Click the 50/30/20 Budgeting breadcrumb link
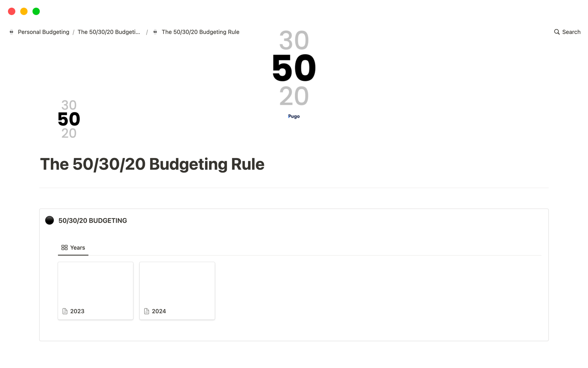The height and width of the screenshot is (368, 588). pos(110,32)
